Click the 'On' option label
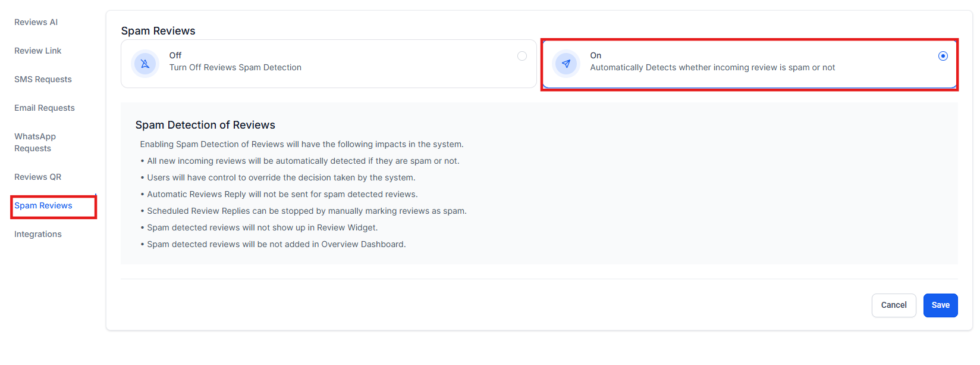This screenshot has height=365, width=980. click(x=595, y=55)
